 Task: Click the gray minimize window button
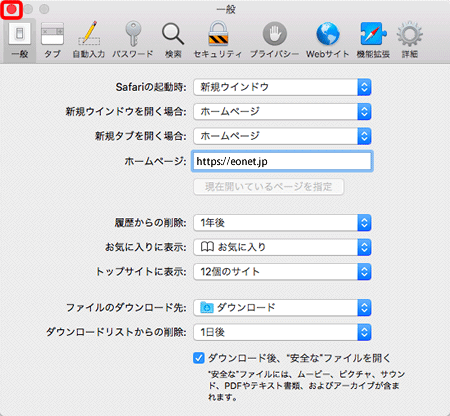pyautogui.click(x=28, y=9)
